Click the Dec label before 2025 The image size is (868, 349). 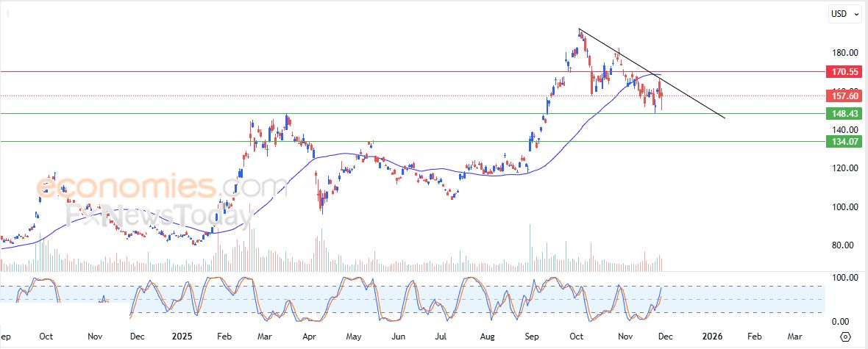(138, 337)
